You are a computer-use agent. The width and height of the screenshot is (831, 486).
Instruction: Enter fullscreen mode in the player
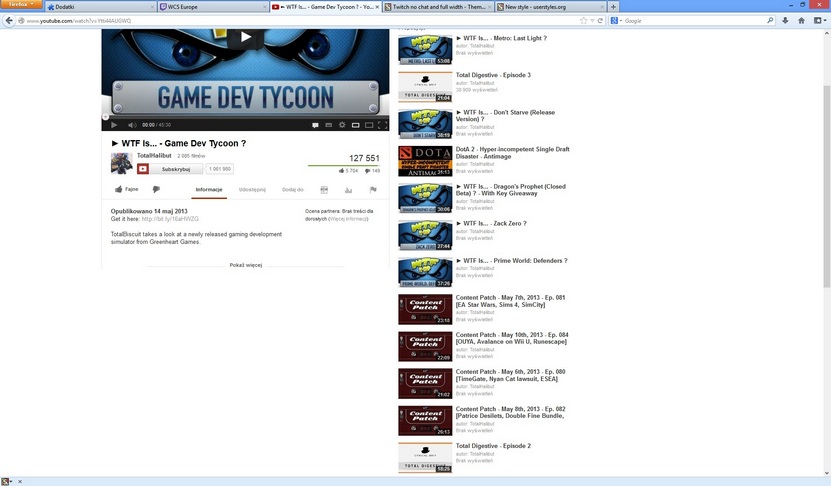(x=383, y=125)
